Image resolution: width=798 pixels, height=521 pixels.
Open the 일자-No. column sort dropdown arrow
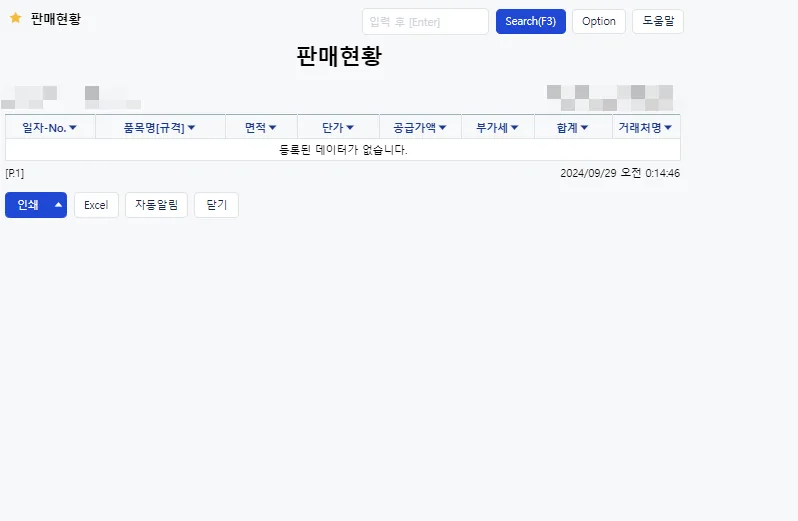click(73, 128)
